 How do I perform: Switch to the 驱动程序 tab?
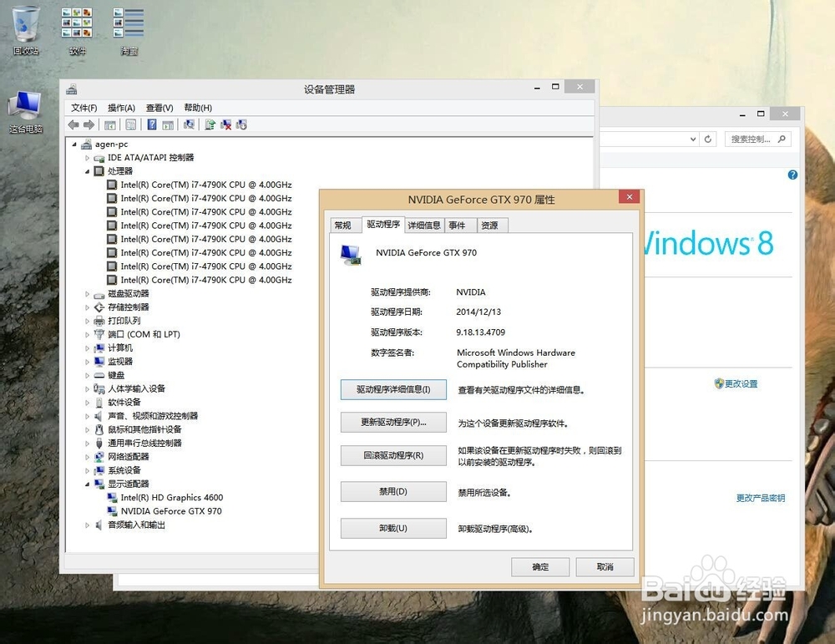point(383,224)
